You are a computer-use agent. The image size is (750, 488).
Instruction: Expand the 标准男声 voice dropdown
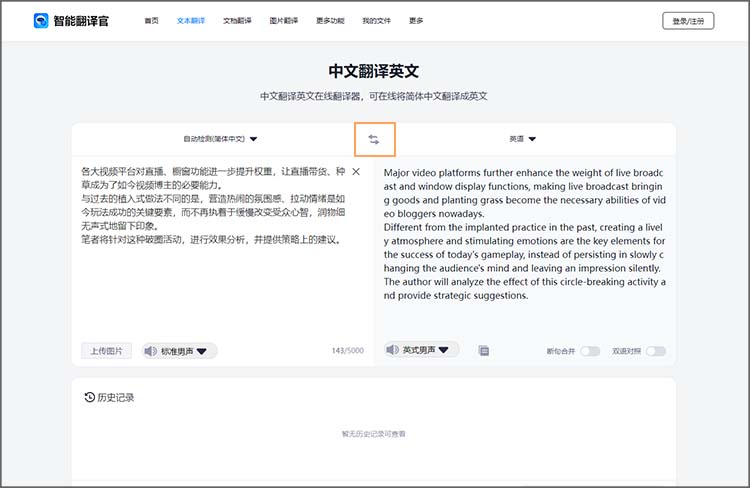(x=202, y=351)
